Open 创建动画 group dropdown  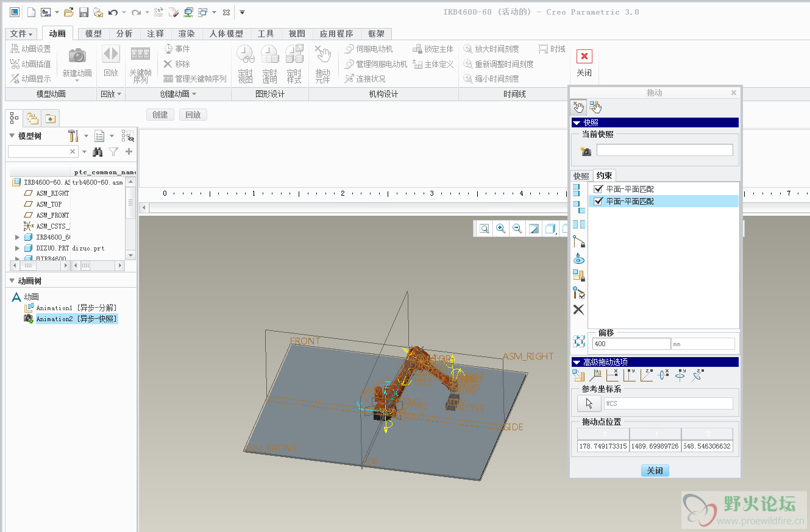click(177, 94)
